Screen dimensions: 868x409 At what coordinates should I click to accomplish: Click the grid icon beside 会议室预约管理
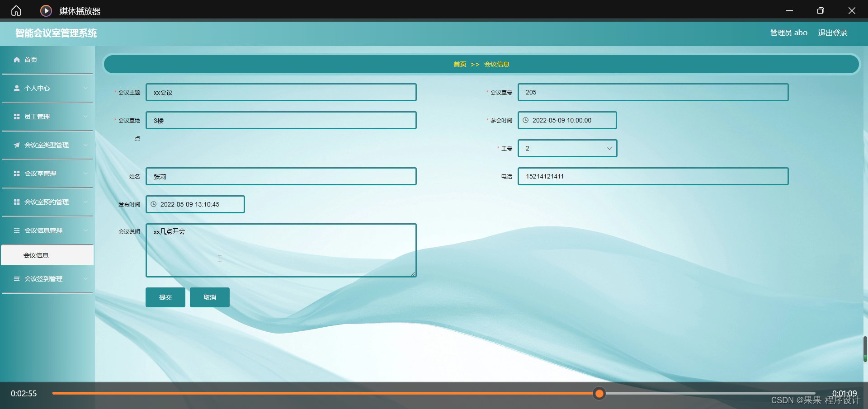coord(17,202)
